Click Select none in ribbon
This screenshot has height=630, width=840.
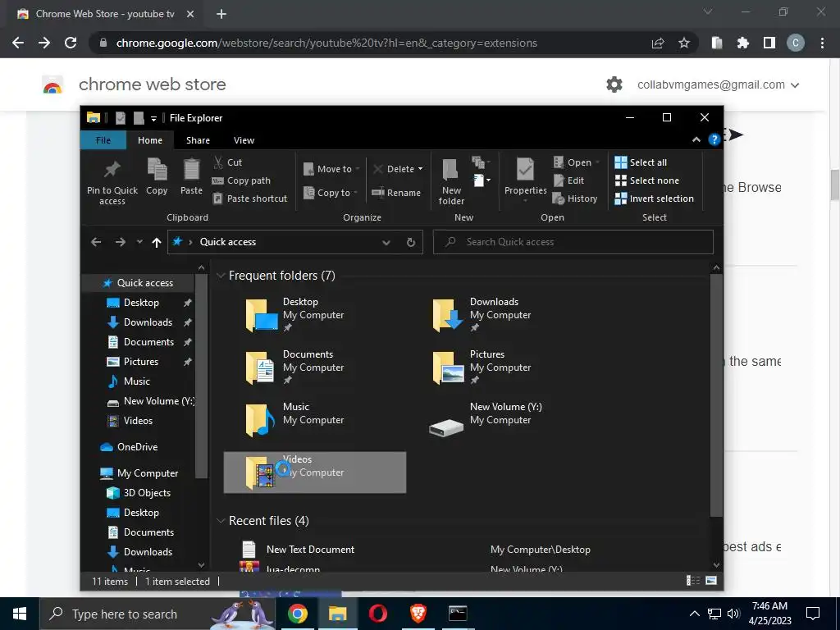(646, 180)
